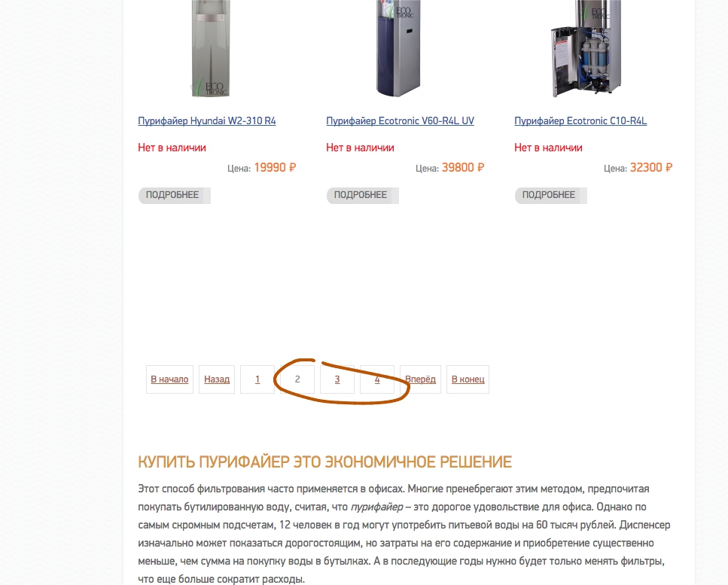Select pagination page 4
This screenshot has height=585, width=728.
377,379
